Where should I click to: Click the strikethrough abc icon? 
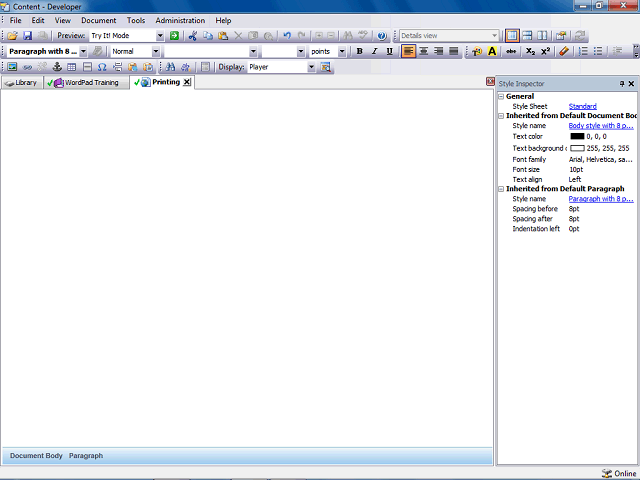point(511,51)
